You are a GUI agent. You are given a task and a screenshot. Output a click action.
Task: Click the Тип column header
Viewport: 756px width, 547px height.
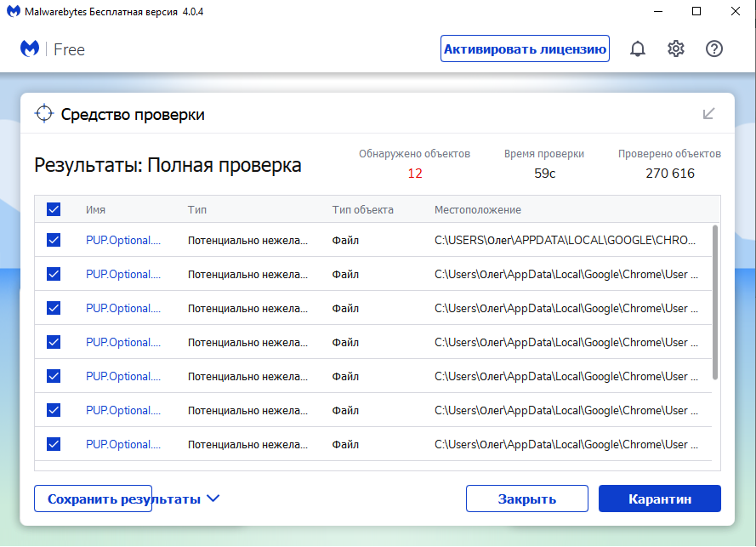point(196,209)
